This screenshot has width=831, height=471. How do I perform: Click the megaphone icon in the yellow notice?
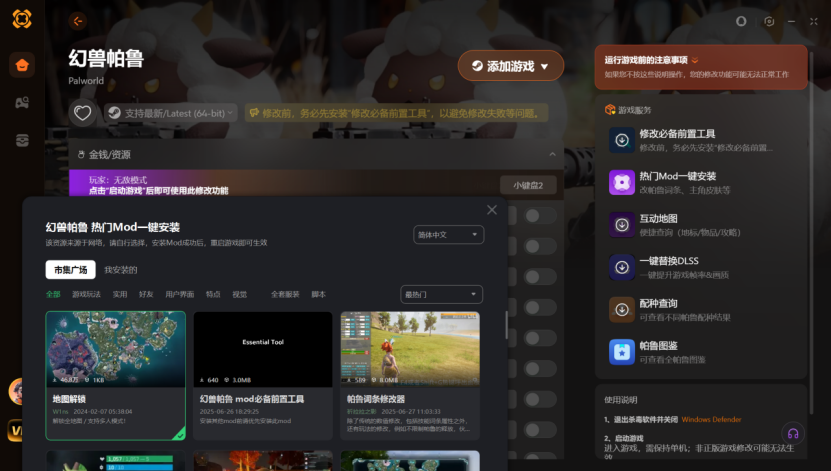tap(254, 113)
